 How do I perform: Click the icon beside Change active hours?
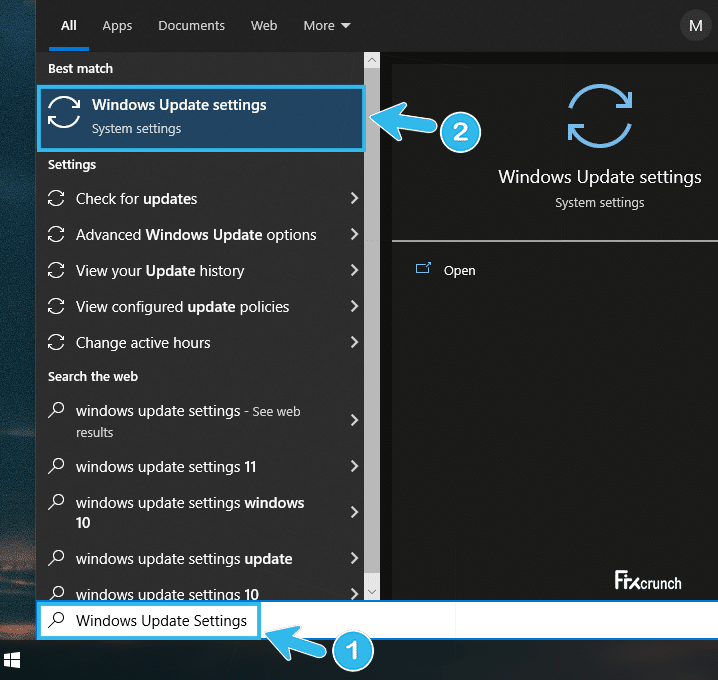click(56, 343)
